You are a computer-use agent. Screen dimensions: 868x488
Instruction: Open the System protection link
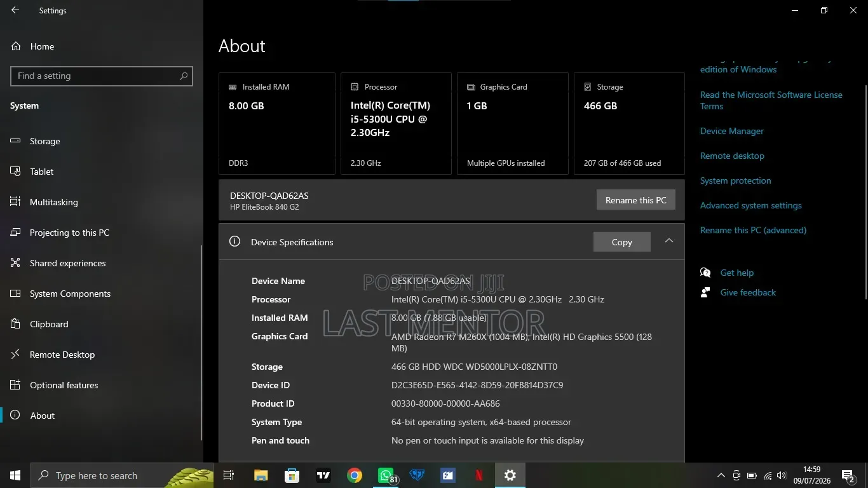736,180
